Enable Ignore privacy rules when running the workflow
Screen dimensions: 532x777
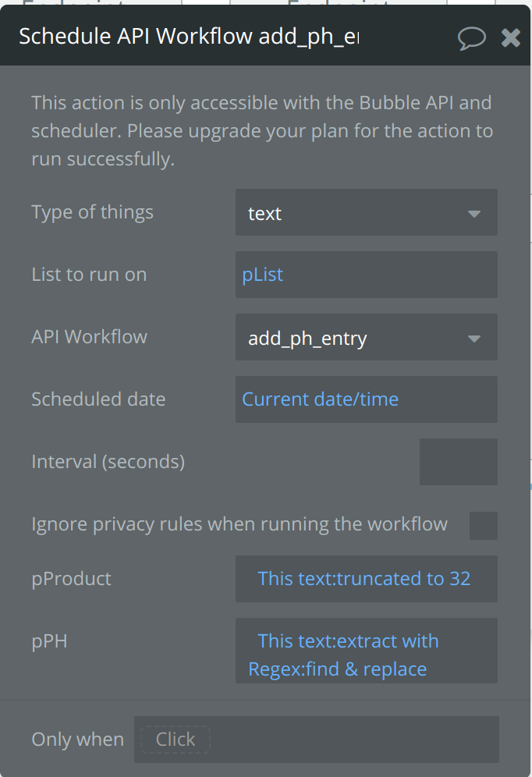tap(484, 525)
